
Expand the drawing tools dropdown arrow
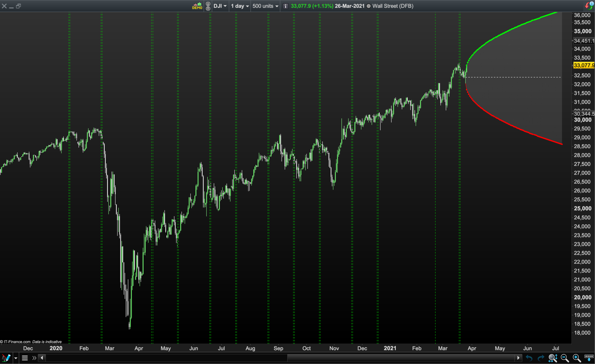point(16,358)
